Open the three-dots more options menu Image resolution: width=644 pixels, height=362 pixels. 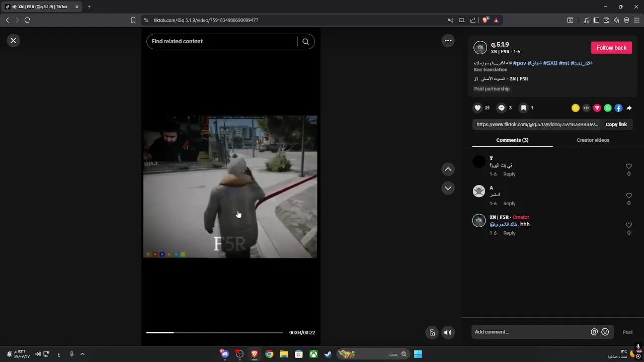tap(448, 41)
